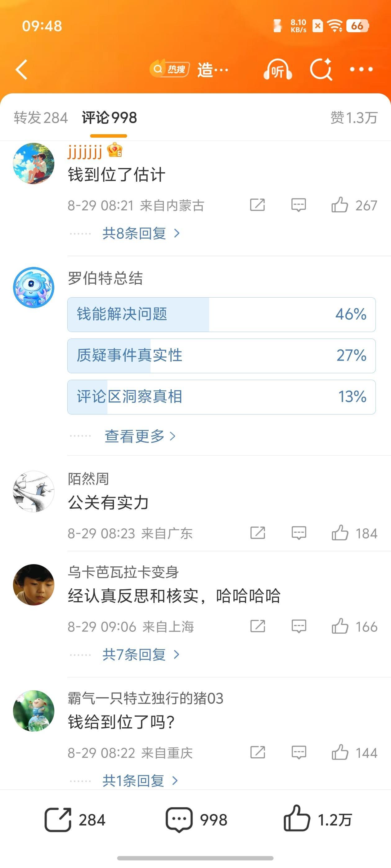Open 共1条回复 reply link

pos(140,780)
